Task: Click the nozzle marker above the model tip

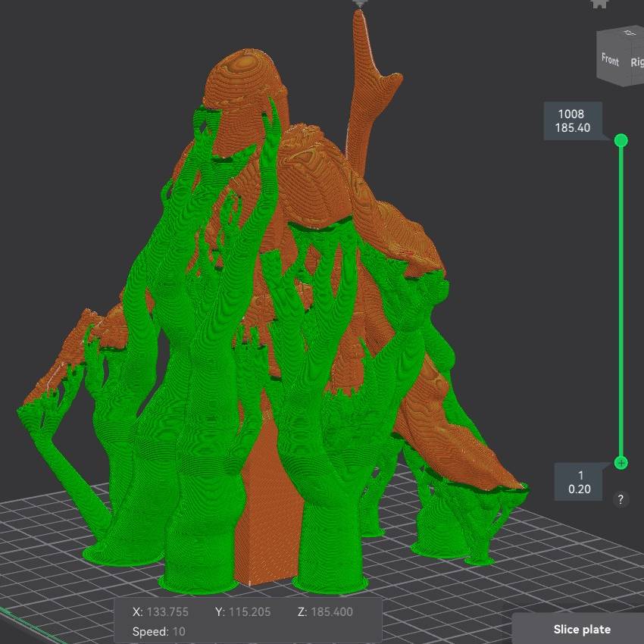Action: (359, 4)
